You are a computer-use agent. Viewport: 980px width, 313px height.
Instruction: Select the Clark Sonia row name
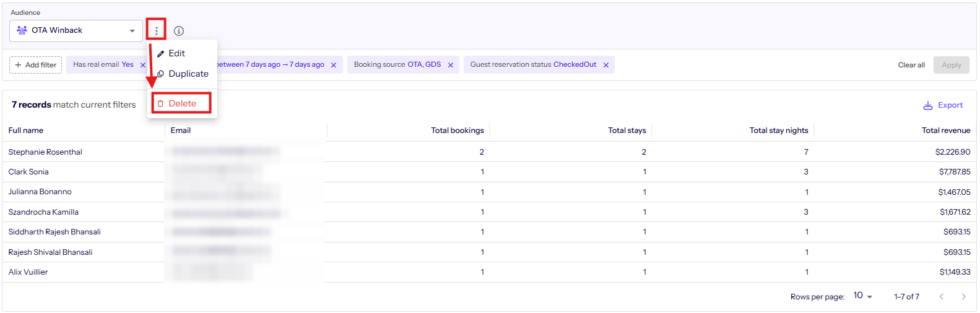(28, 172)
